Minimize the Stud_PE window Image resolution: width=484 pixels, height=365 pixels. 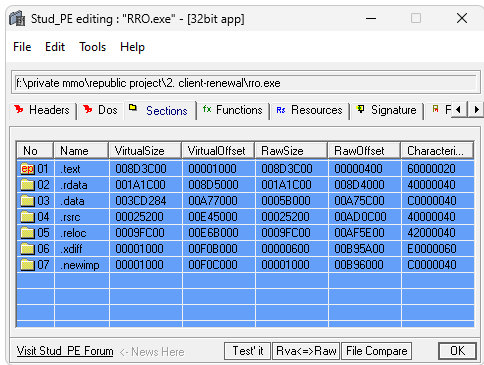(x=371, y=18)
